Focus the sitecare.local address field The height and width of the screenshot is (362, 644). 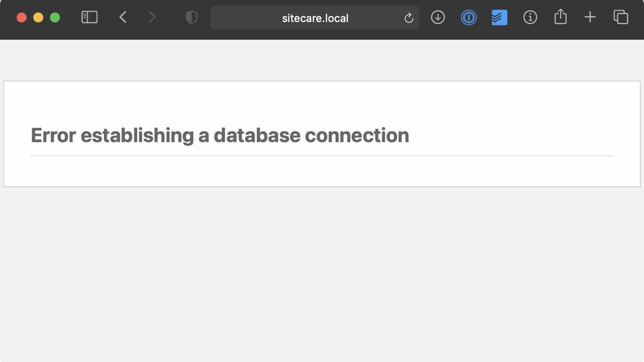pos(315,18)
